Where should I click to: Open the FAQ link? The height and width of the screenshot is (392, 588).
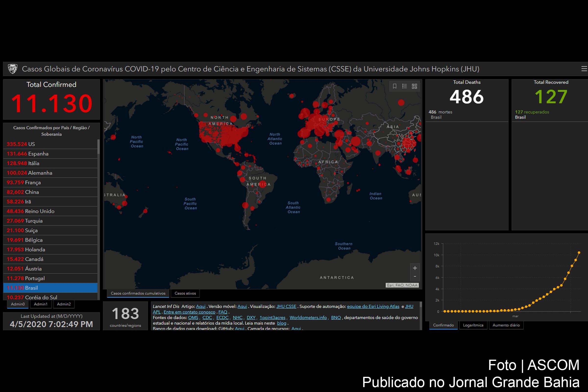coord(223,312)
